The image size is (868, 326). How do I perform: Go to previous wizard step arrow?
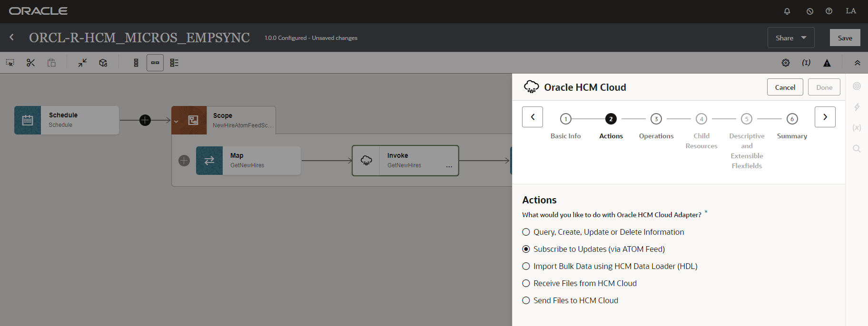[x=533, y=117]
